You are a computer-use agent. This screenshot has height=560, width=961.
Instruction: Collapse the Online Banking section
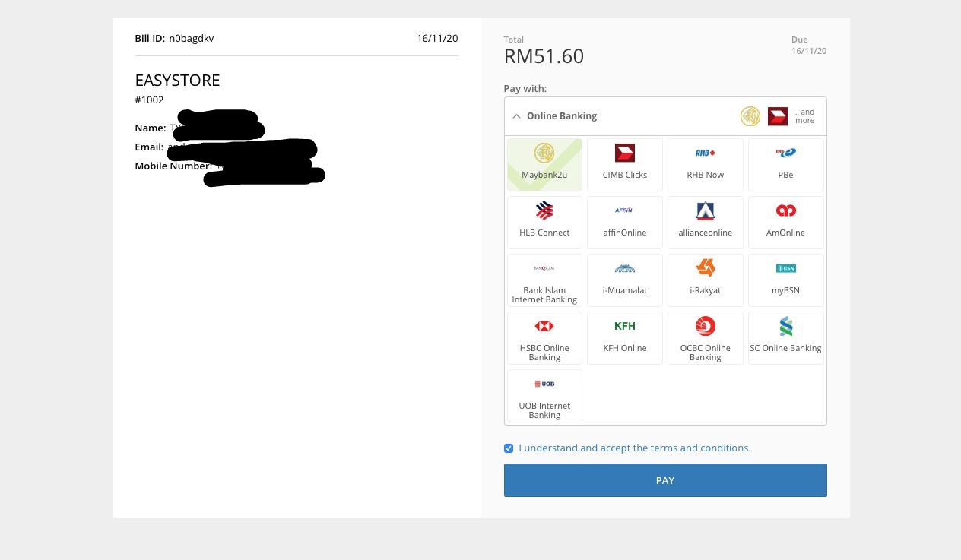tap(516, 116)
